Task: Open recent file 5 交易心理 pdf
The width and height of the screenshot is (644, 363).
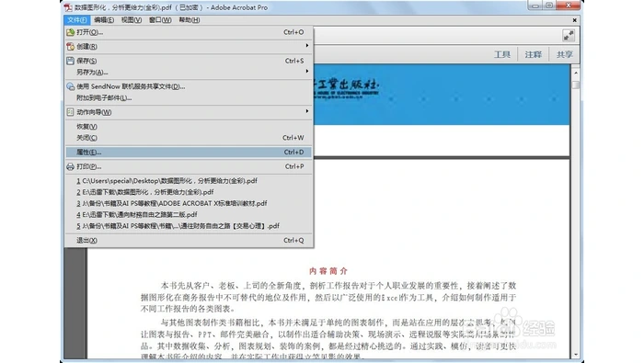Action: [189, 226]
